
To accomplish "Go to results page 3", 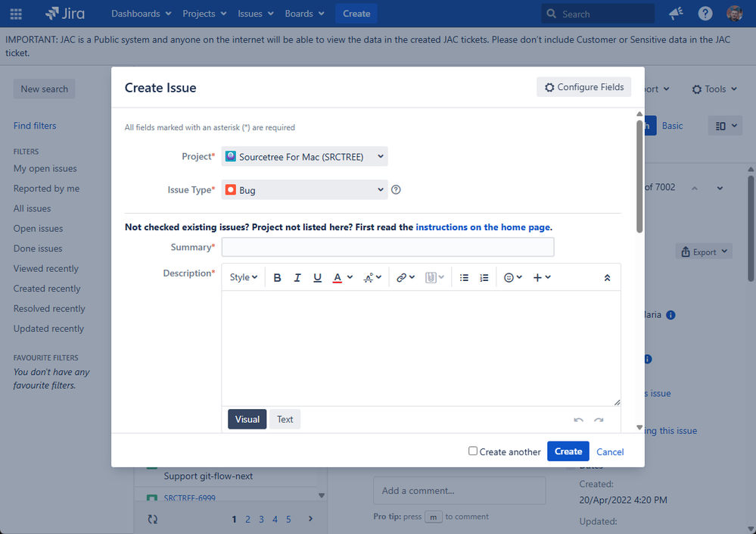I will [x=261, y=519].
